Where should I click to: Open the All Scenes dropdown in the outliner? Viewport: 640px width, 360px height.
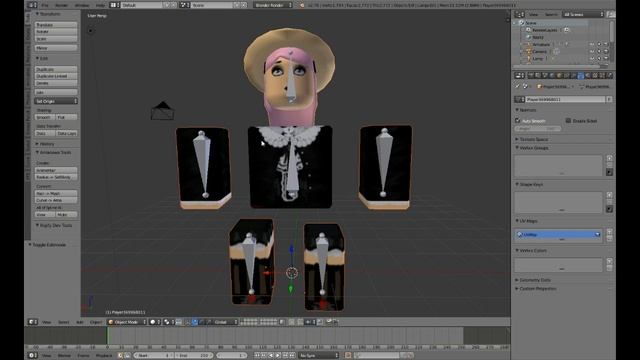(x=583, y=14)
